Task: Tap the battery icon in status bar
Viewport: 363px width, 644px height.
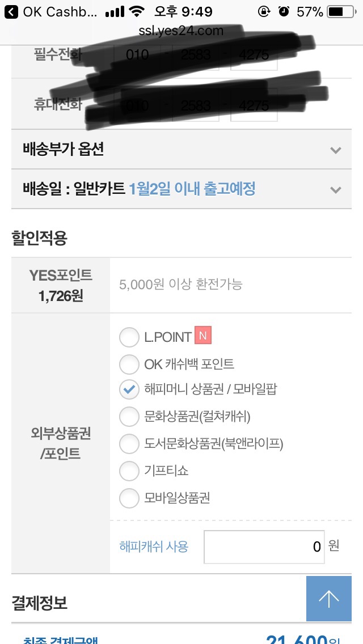Action: click(x=343, y=11)
